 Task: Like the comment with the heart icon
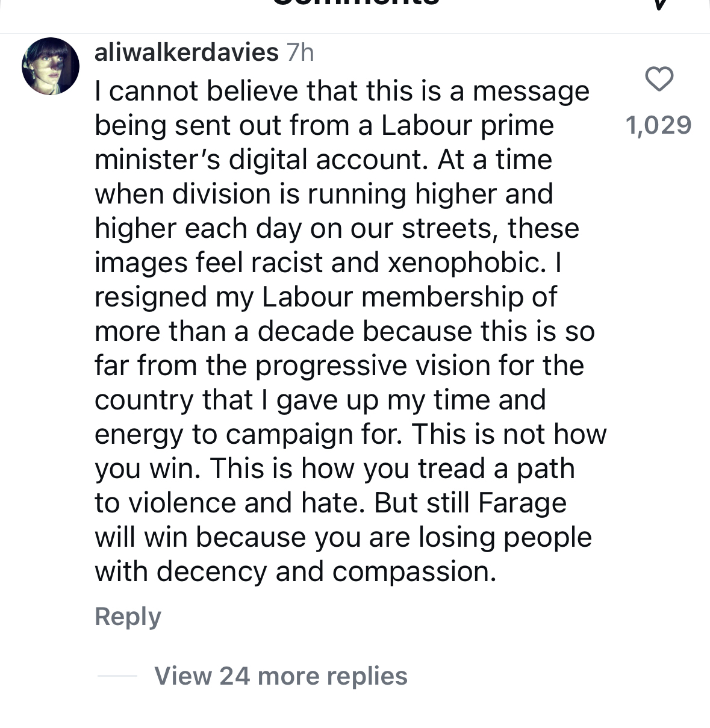click(659, 79)
